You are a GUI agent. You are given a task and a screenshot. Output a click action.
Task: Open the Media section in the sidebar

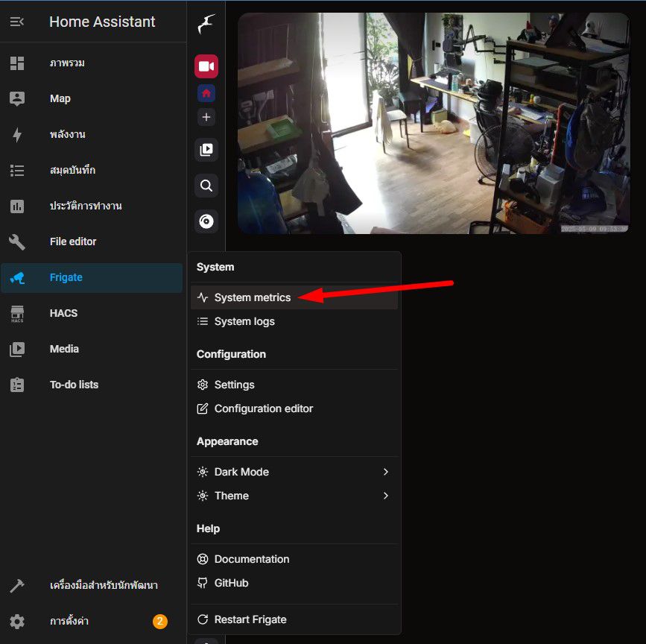64,349
